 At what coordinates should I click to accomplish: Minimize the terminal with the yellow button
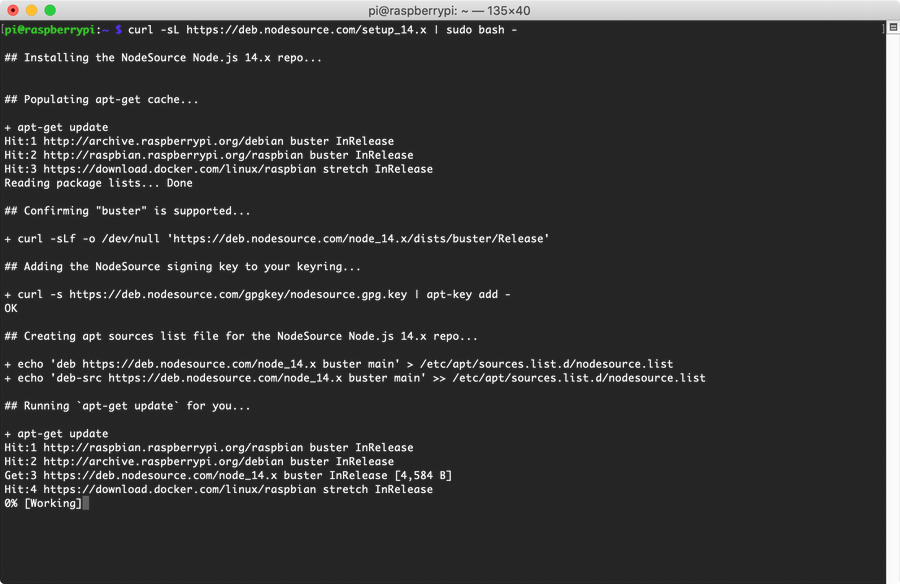click(x=32, y=10)
